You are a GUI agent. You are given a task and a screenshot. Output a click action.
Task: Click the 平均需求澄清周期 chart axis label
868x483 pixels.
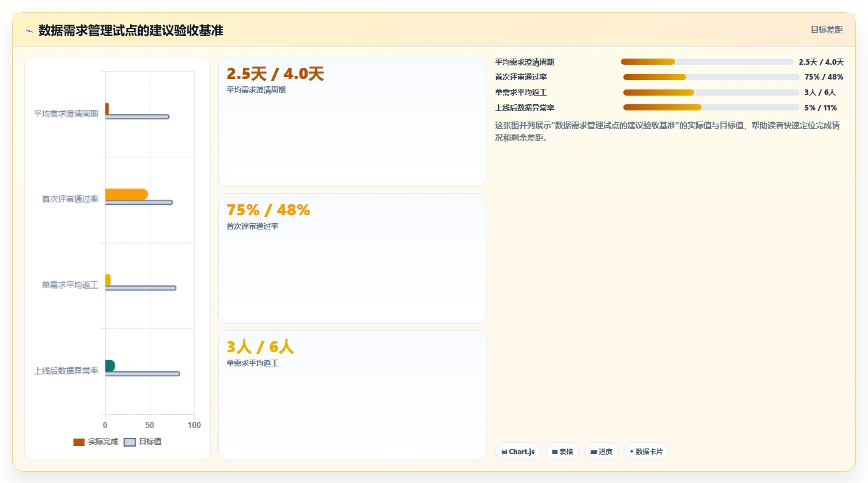pos(66,114)
